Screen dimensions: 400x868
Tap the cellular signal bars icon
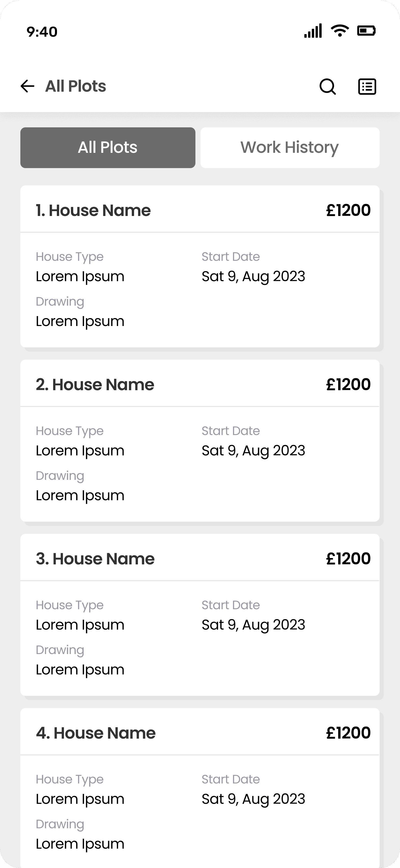313,31
